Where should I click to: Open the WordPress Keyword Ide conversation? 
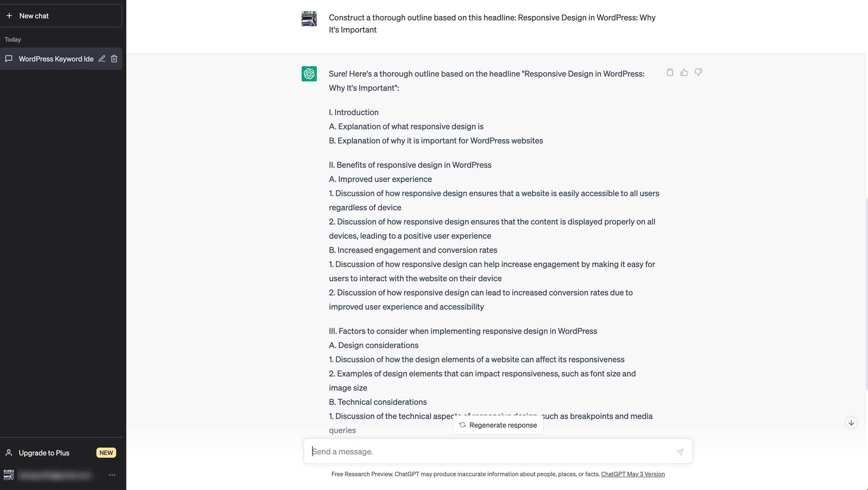[55, 59]
